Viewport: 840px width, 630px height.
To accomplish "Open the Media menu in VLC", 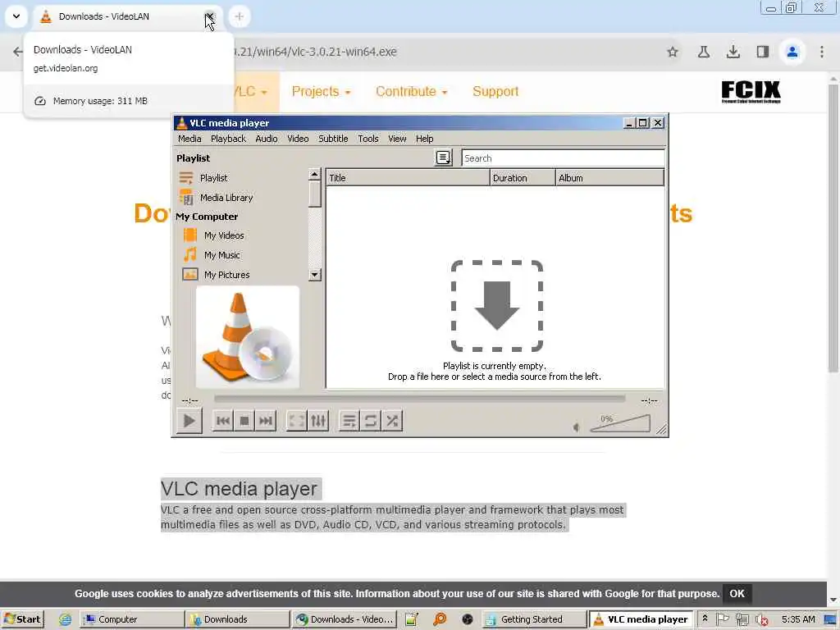I will (189, 139).
